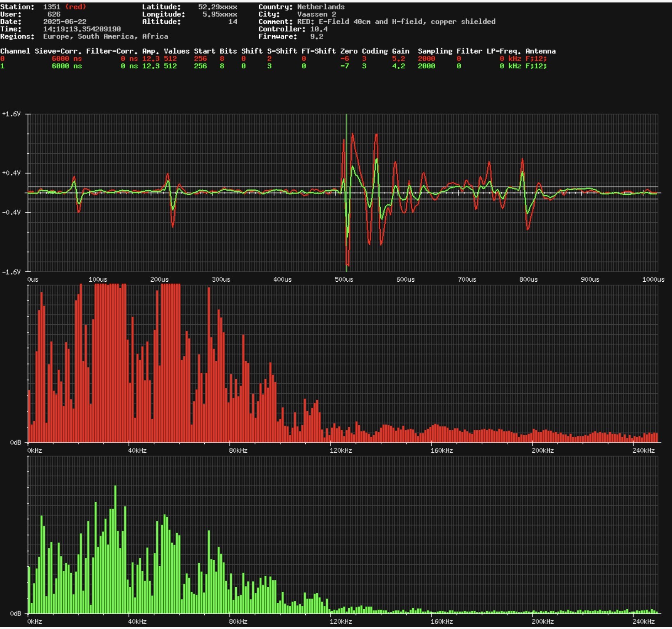
Task: Click the 1000us label on time axis
Action: [x=653, y=280]
